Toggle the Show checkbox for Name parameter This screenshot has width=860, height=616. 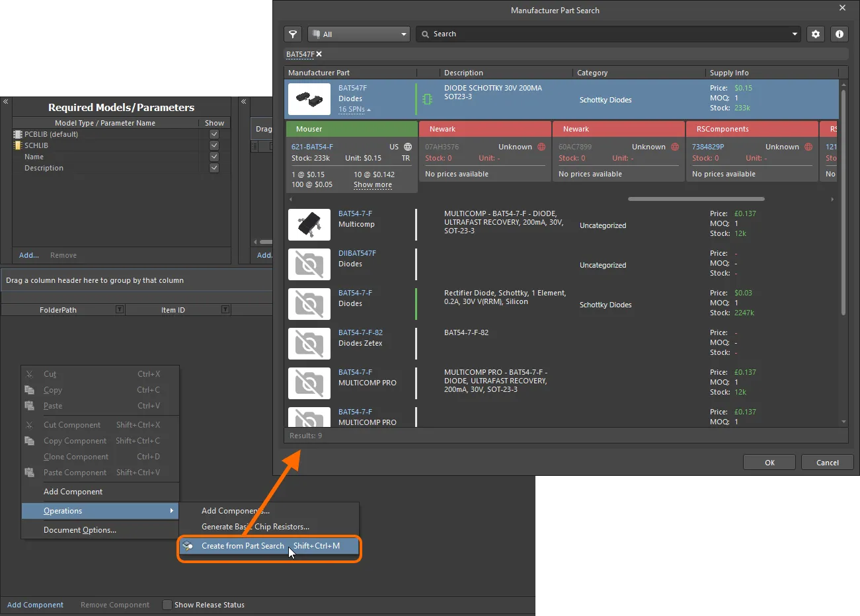click(214, 157)
